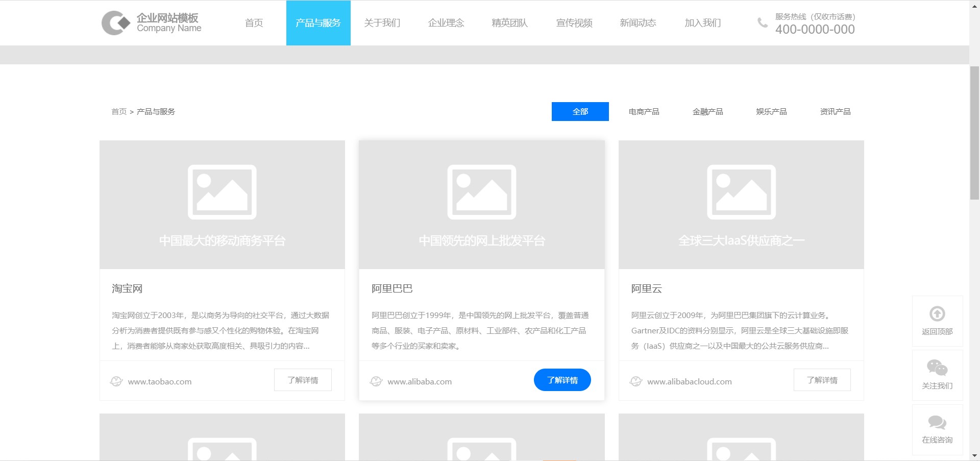Click the company logo icon

[116, 23]
